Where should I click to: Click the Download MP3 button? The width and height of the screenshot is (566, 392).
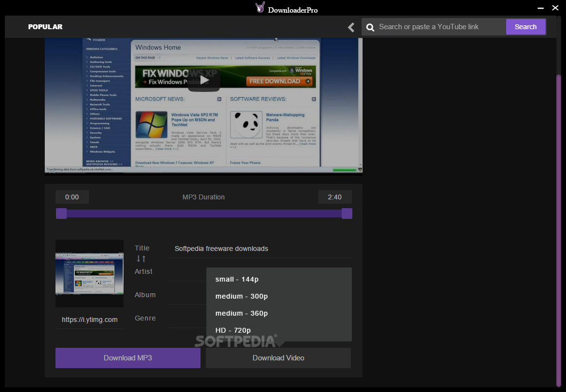click(x=128, y=358)
